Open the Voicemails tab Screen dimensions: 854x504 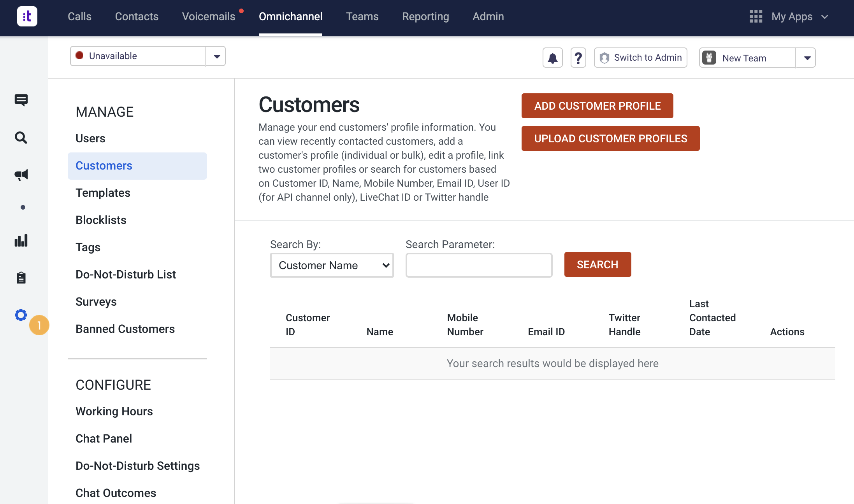pos(209,16)
